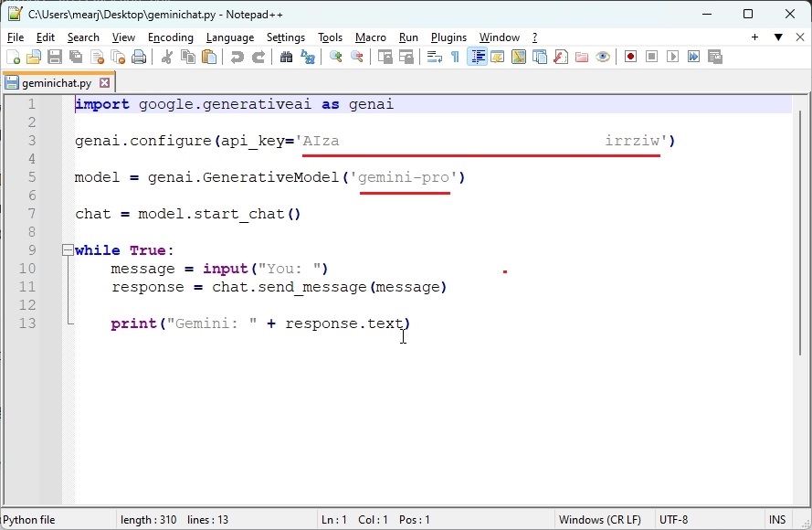The image size is (812, 530).
Task: Start macro recording with the red record icon
Action: tap(629, 56)
